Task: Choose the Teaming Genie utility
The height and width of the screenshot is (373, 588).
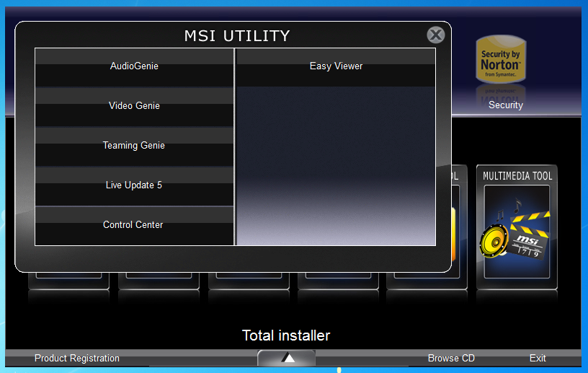Action: click(134, 146)
